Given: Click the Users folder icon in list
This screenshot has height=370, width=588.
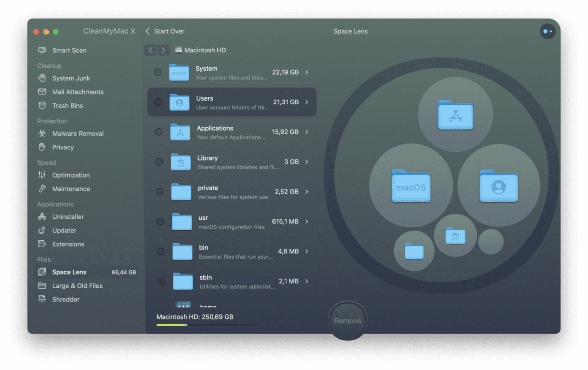Looking at the screenshot, I should [180, 102].
